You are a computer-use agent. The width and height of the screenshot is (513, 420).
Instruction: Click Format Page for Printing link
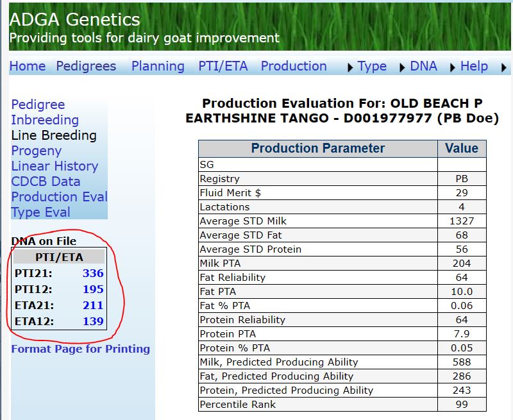coord(81,349)
